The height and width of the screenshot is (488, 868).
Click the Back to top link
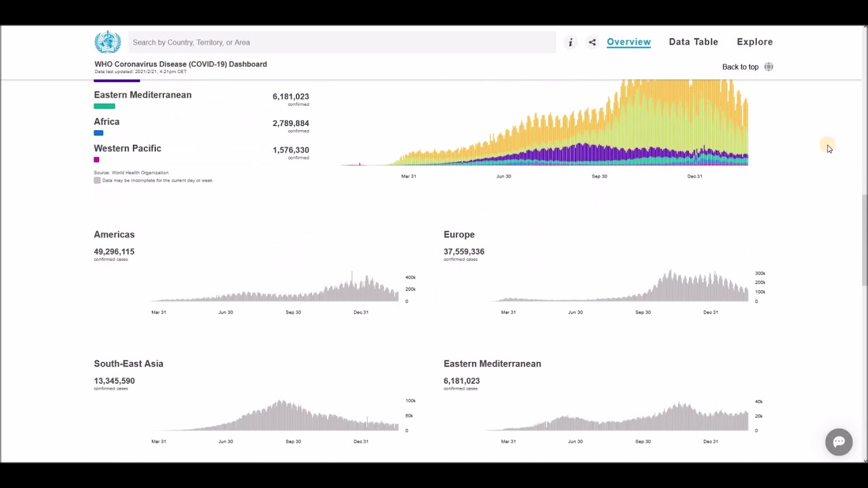tap(740, 67)
